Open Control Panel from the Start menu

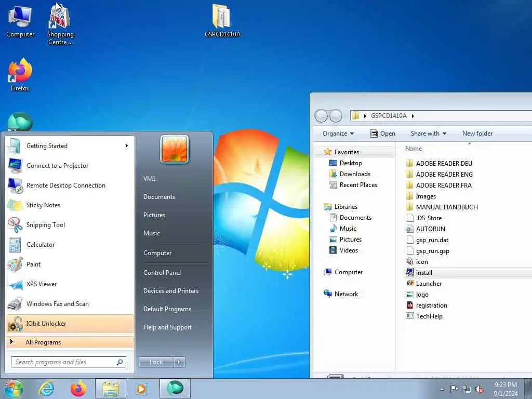pyautogui.click(x=162, y=273)
